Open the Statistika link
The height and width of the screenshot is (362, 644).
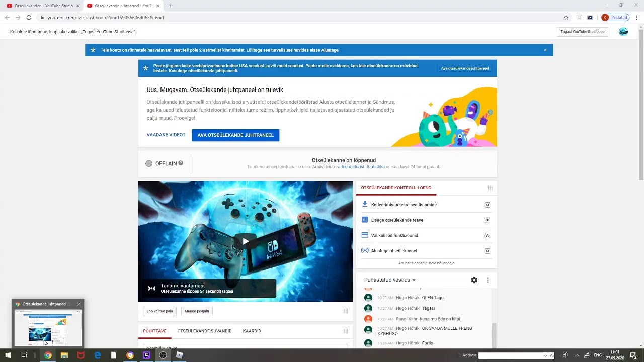(375, 167)
